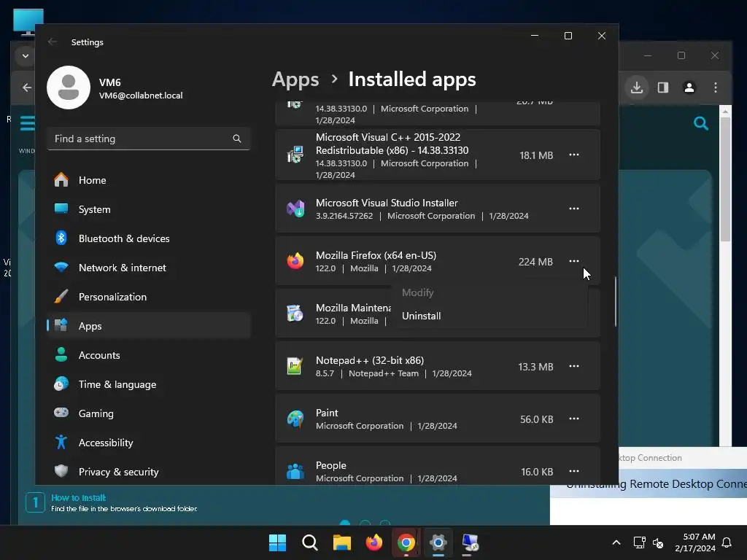Image resolution: width=747 pixels, height=560 pixels.
Task: Launch Firefox from the taskbar
Action: [374, 542]
